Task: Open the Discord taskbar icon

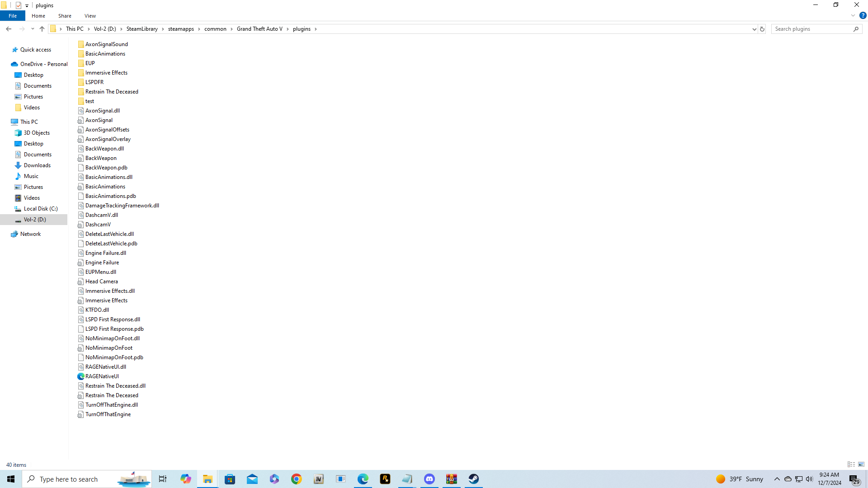Action: 429,479
